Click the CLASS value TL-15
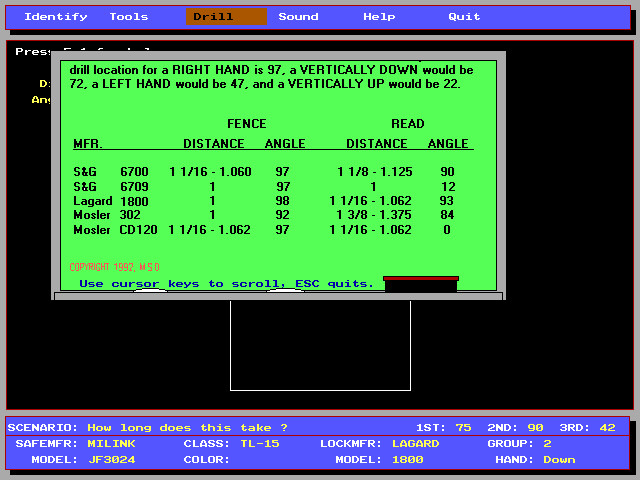This screenshot has width=640, height=480. 260,444
